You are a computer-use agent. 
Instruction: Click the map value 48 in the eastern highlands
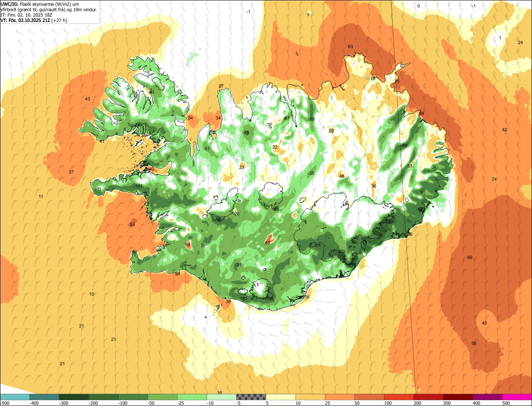(x=342, y=176)
